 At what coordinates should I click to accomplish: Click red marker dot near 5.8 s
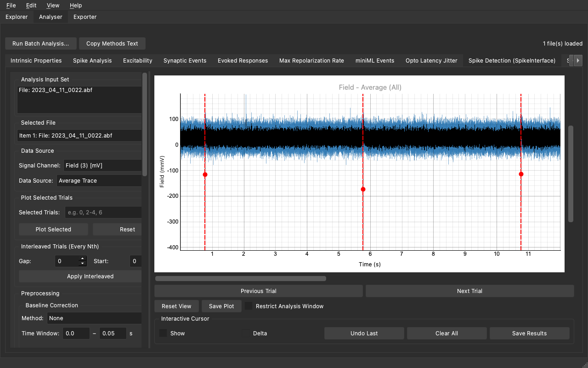363,190
